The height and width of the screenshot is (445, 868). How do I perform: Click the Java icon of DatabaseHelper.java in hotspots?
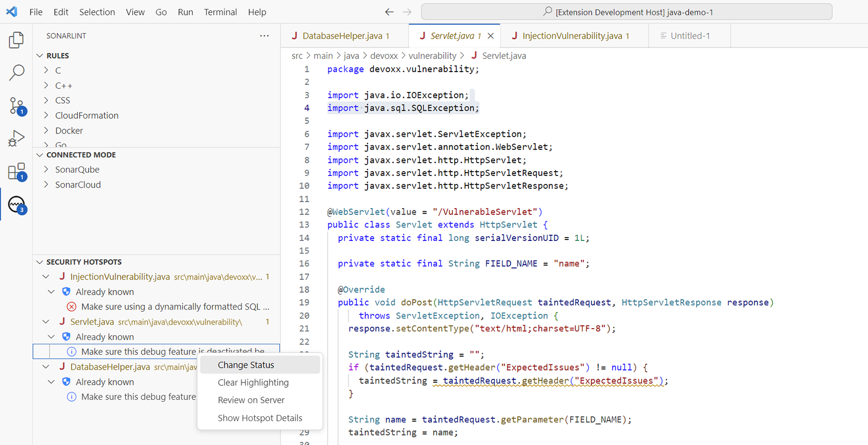[x=62, y=366]
